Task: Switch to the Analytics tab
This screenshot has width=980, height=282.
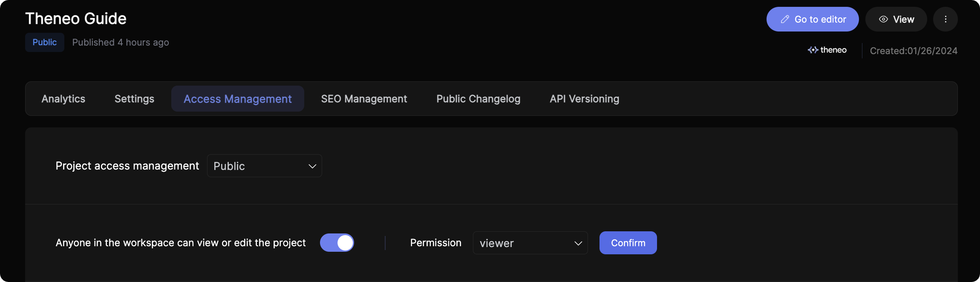Action: pyautogui.click(x=63, y=99)
